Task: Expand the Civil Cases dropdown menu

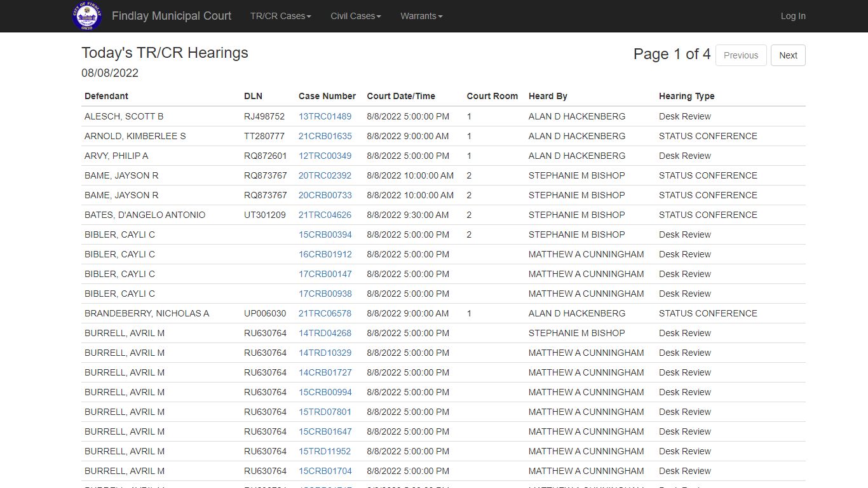Action: [x=356, y=16]
